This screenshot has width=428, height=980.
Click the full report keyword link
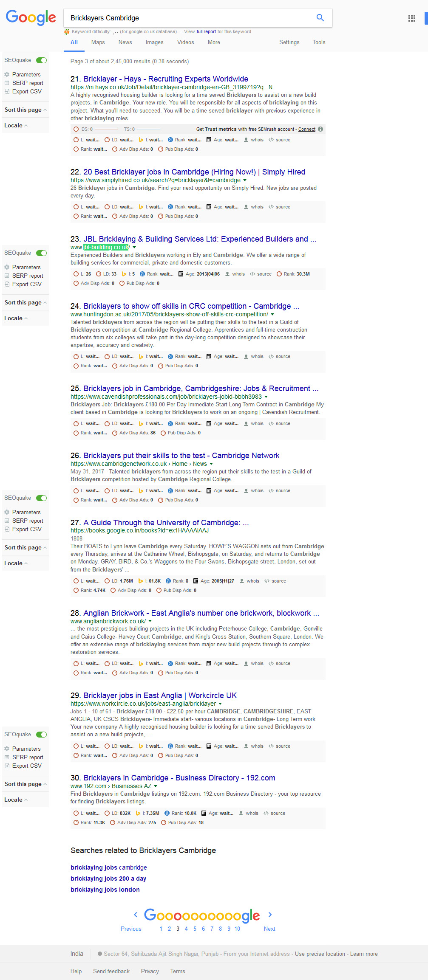[x=206, y=31]
